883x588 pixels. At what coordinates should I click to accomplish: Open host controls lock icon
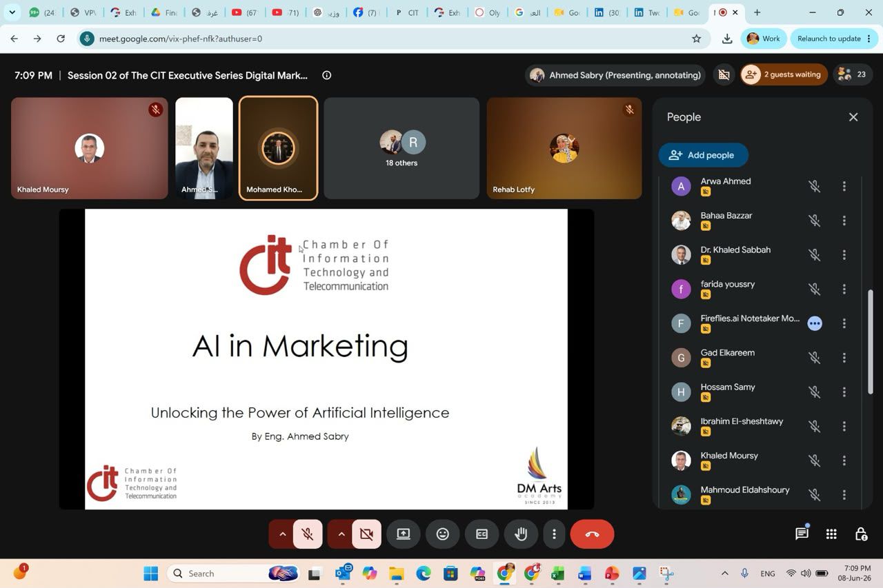[x=861, y=534]
